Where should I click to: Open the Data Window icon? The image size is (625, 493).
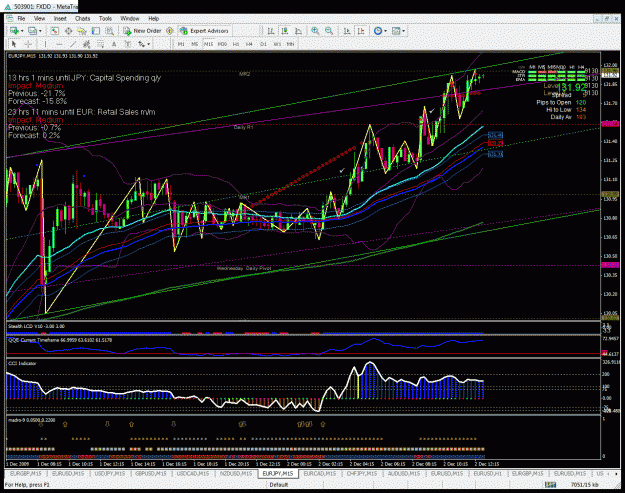[x=68, y=31]
